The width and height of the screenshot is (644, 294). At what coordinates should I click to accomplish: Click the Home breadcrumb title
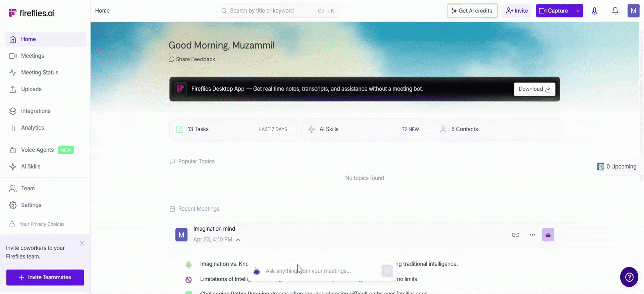click(x=102, y=11)
